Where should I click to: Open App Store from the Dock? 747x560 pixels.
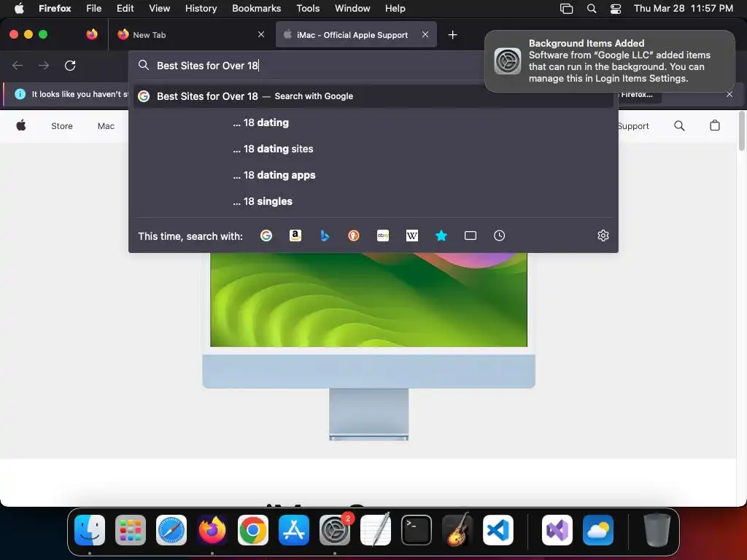click(294, 530)
